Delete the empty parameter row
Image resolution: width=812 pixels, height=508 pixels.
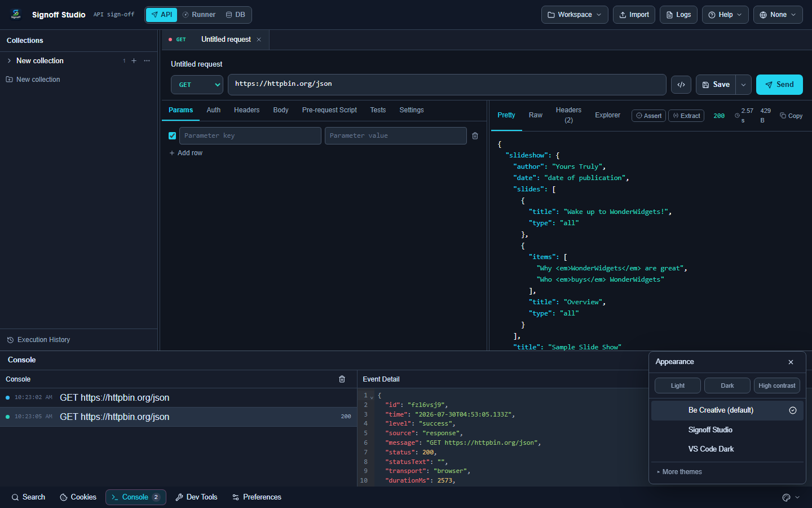[x=475, y=136]
